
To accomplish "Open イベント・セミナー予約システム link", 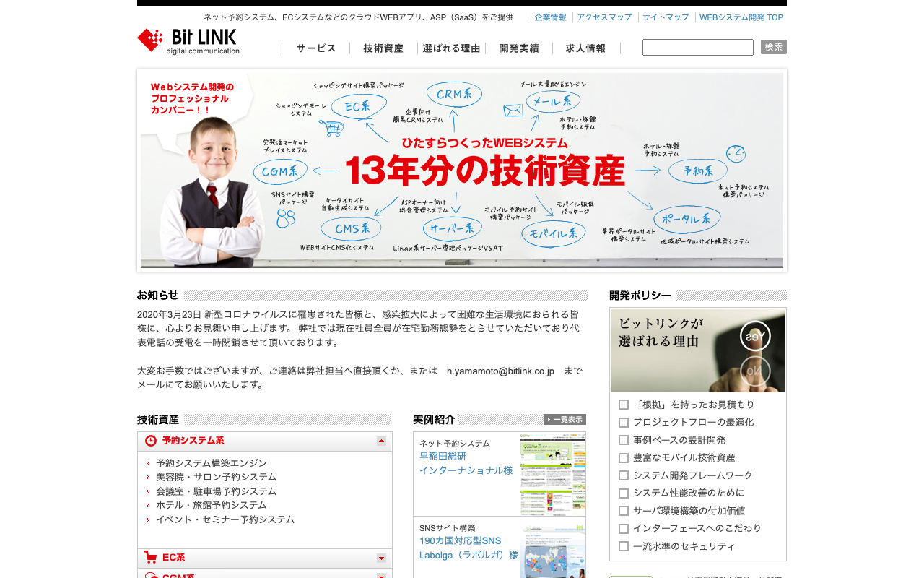I will (225, 519).
